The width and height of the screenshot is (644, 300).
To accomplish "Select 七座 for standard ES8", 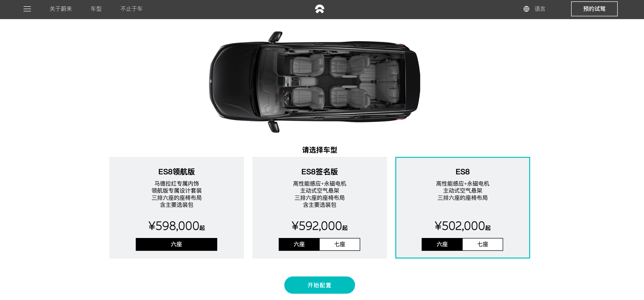I will 483,244.
